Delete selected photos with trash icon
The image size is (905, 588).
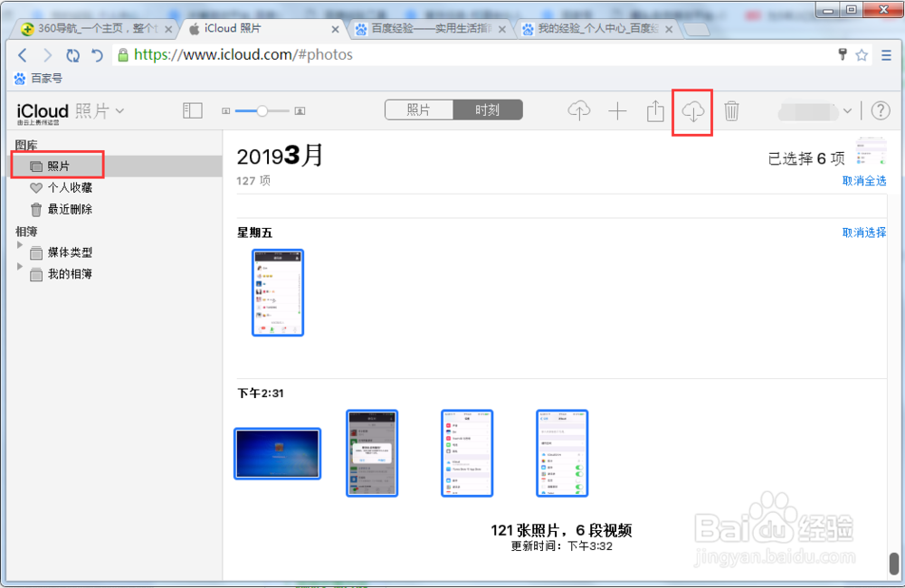tap(731, 110)
